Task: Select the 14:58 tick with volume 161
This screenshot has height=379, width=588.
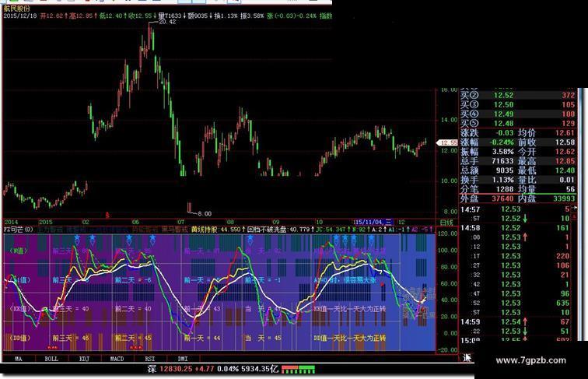Action: coord(516,228)
